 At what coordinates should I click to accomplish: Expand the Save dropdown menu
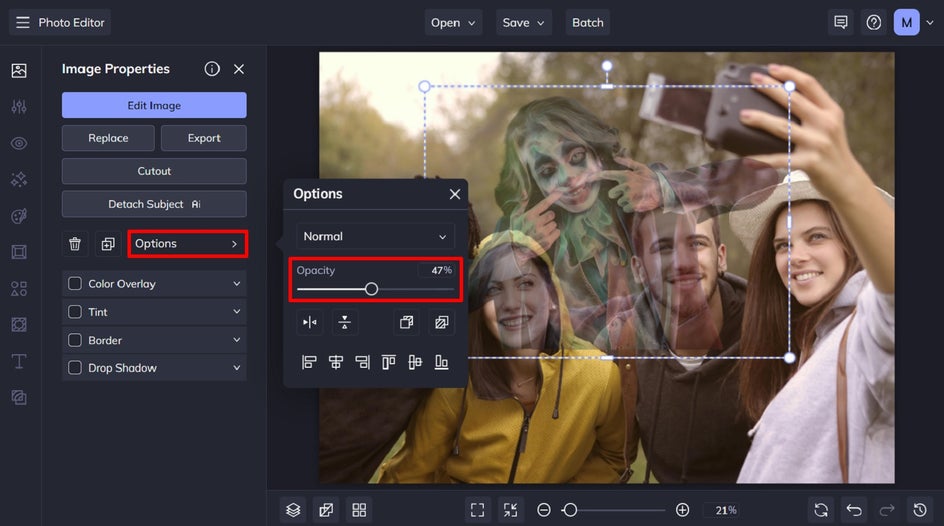tap(525, 22)
